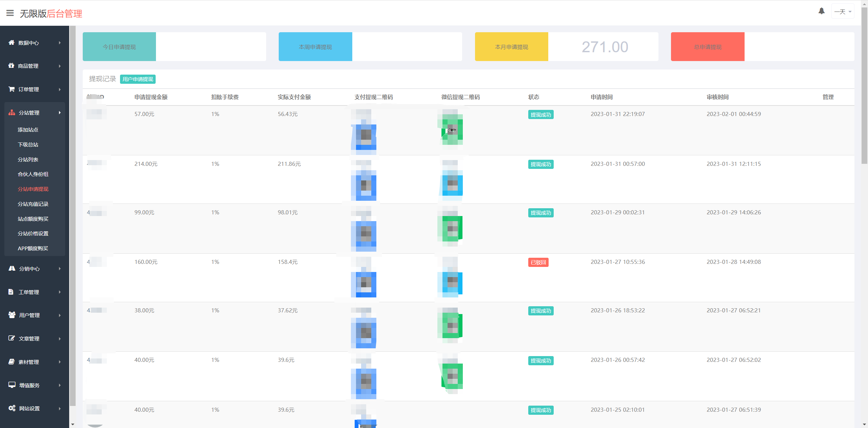Click the 订单管理 cart icon

tap(12, 89)
